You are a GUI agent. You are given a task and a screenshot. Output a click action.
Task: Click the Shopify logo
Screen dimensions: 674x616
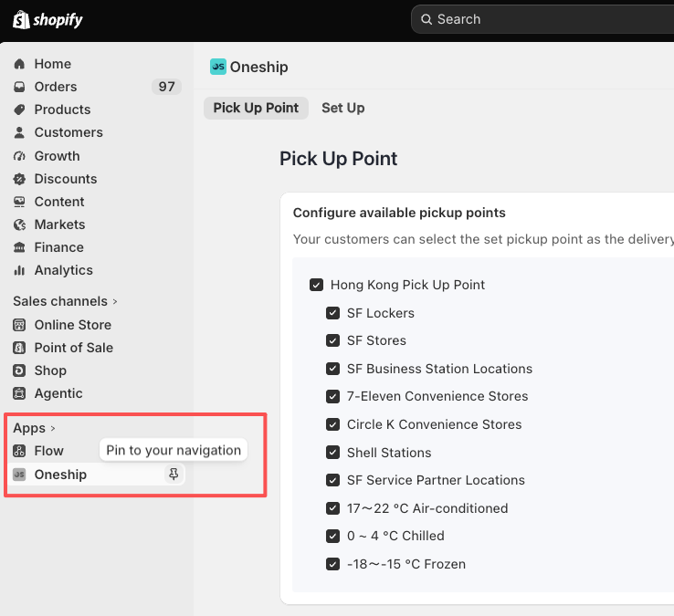coord(47,20)
